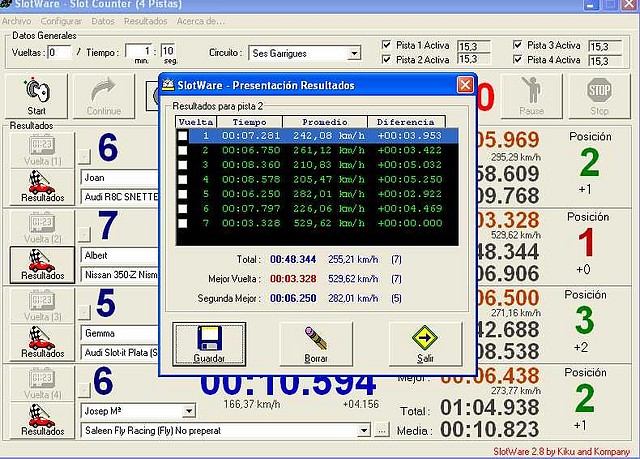
Task: Toggle Pista 1 Activa checkbox
Action: (386, 44)
